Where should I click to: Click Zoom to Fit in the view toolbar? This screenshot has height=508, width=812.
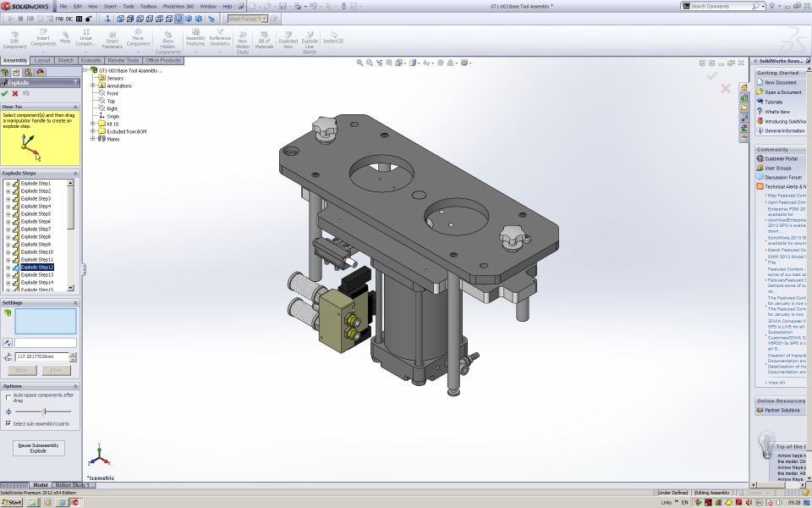tap(359, 63)
